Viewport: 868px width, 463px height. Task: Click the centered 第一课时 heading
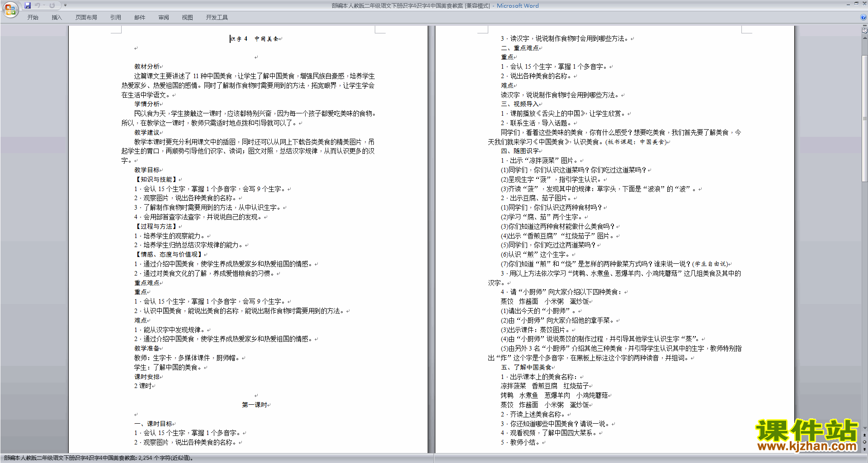255,405
